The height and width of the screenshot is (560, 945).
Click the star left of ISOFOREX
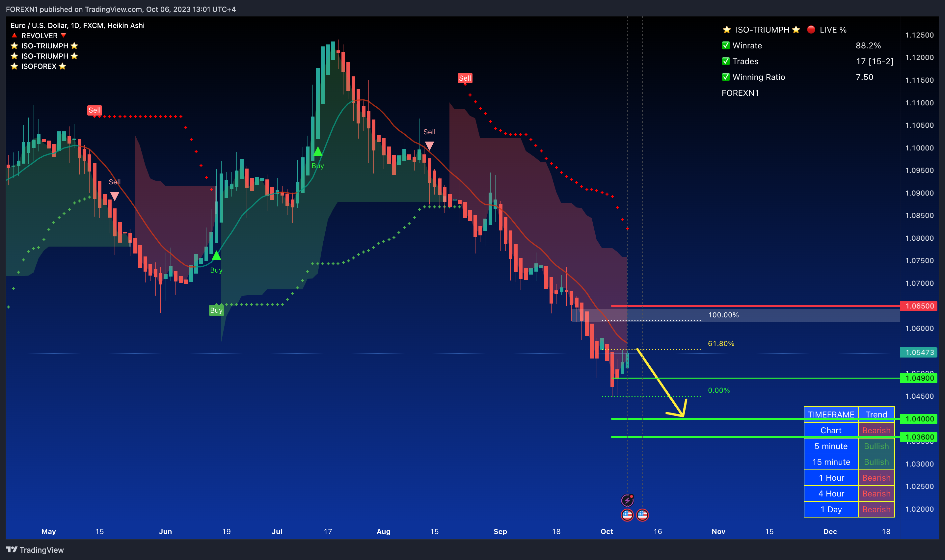click(x=14, y=66)
